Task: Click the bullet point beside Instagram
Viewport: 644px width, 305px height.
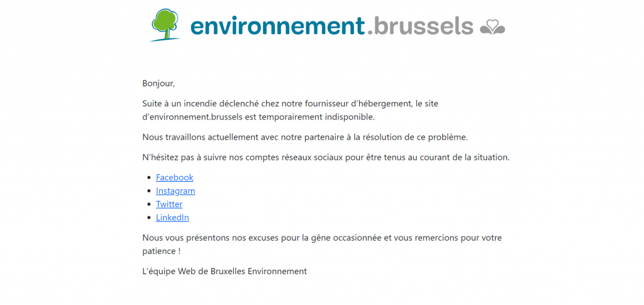Action: (x=148, y=191)
